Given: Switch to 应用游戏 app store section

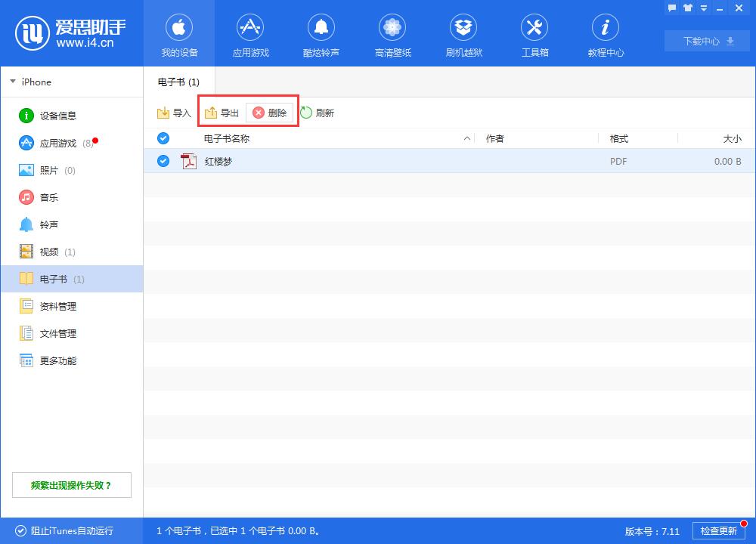Looking at the screenshot, I should tap(250, 33).
